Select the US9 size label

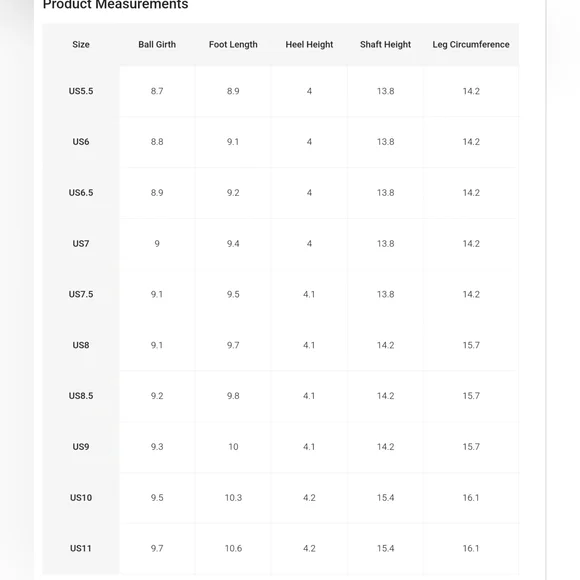81,446
